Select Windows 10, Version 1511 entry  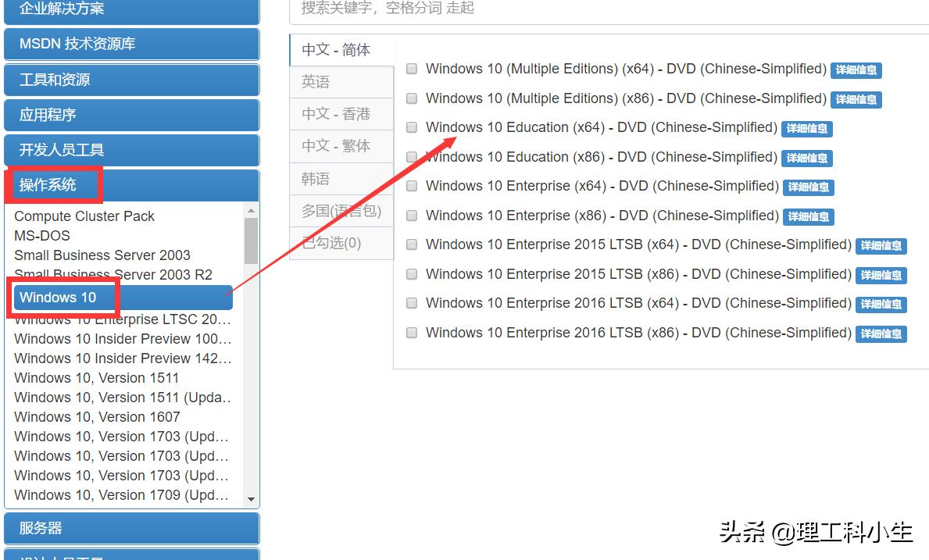pos(97,378)
